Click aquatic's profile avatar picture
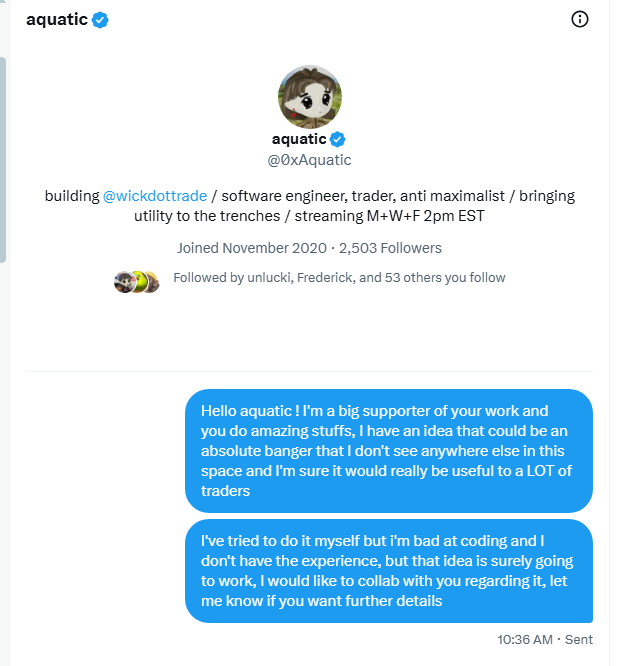621x666 pixels. click(x=310, y=97)
